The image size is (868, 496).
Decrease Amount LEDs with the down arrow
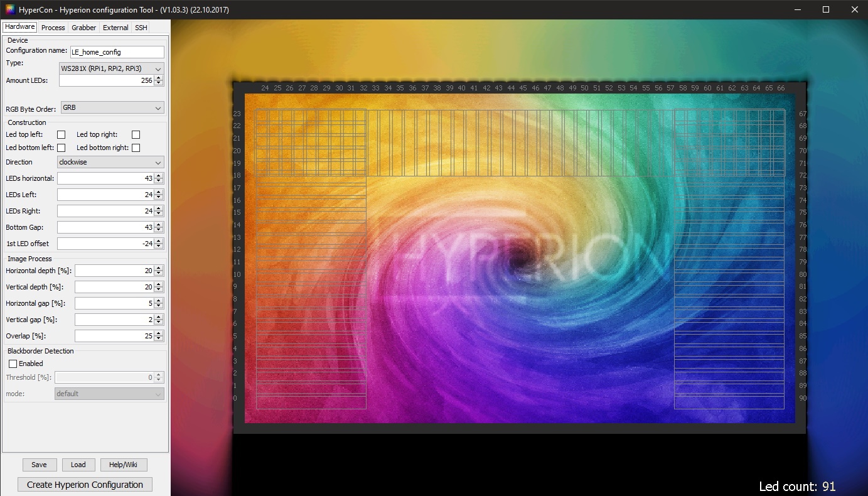coord(159,84)
